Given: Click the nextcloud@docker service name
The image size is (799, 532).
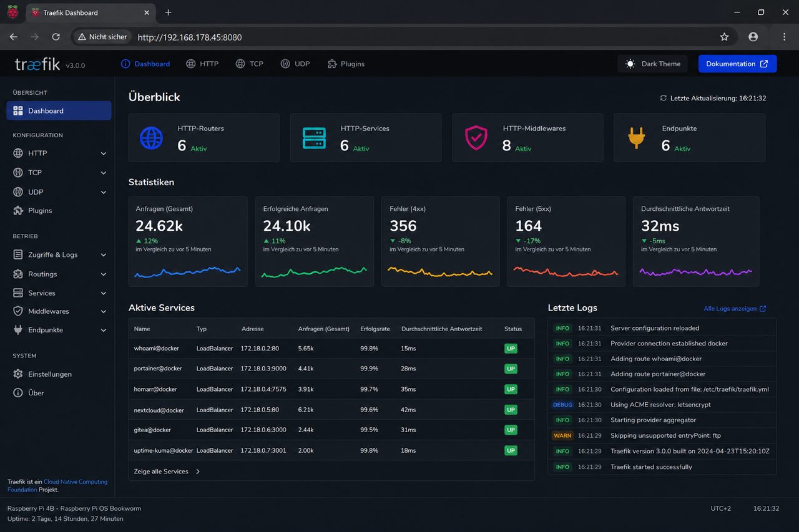Looking at the screenshot, I should [159, 410].
